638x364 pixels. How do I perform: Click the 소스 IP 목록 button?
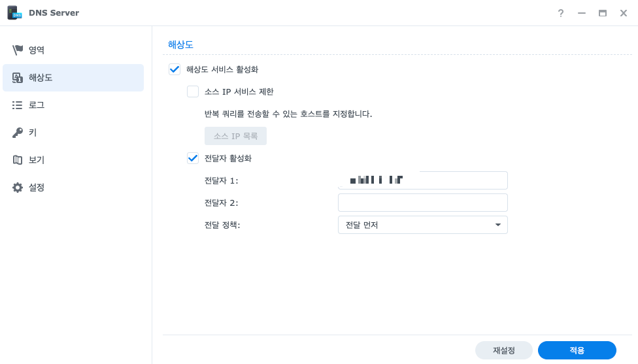(x=235, y=136)
